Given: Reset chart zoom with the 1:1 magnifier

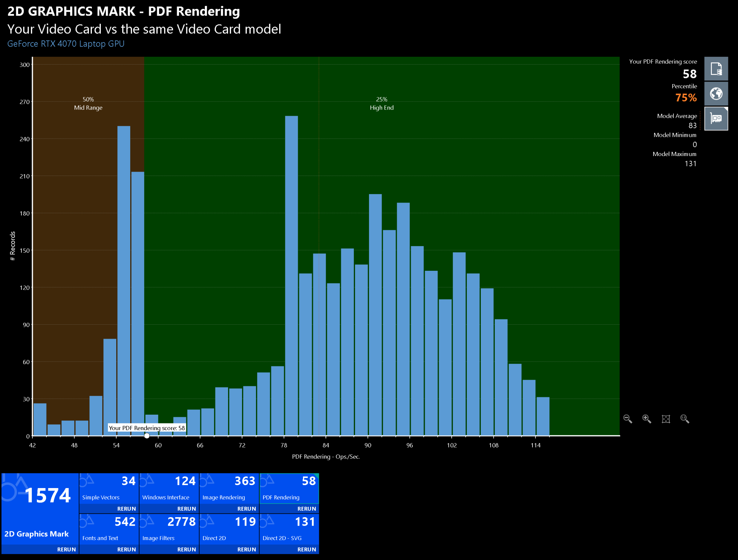Looking at the screenshot, I should pos(685,419).
